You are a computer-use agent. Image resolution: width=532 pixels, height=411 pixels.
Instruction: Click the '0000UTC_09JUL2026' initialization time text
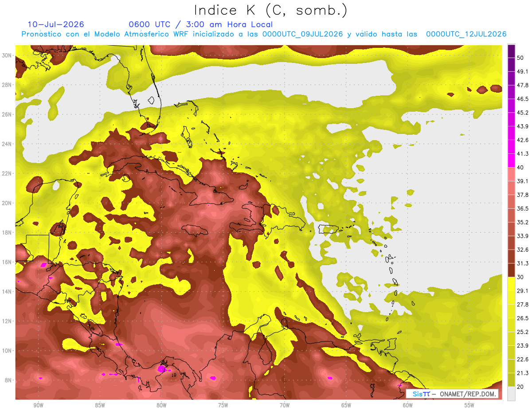pos(303,34)
